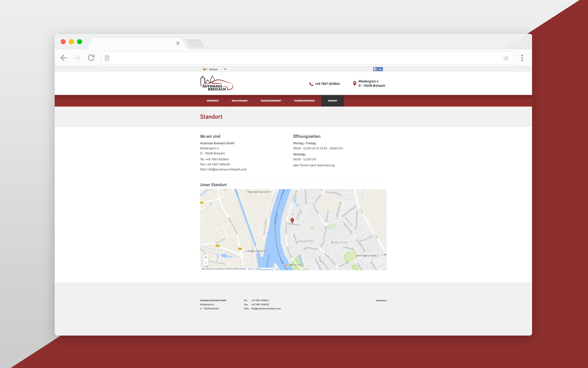588x368 pixels.
Task: Click the mail address info@autohaus-breisach.com in content
Action: tap(227, 169)
